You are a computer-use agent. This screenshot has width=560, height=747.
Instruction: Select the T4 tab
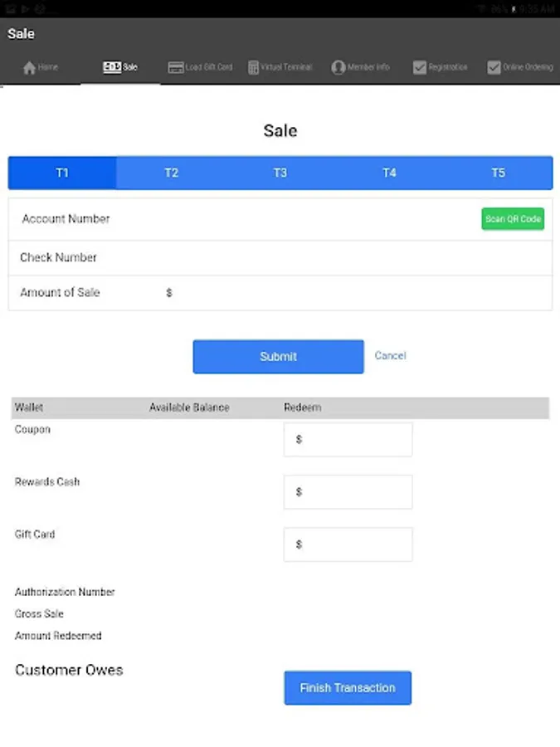[x=389, y=173]
